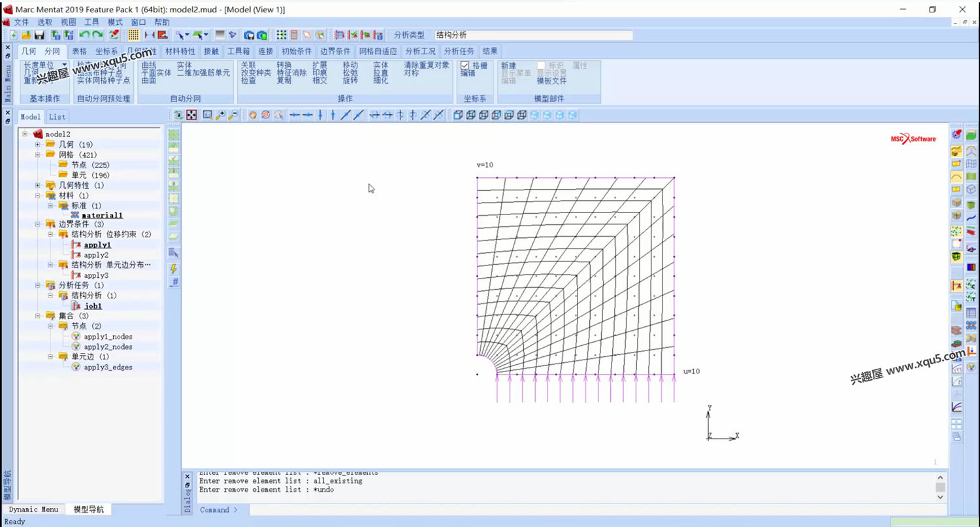Viewport: 980px width, 527px height.
Task: Click the lightning bolt icon in side strip
Action: tap(174, 269)
